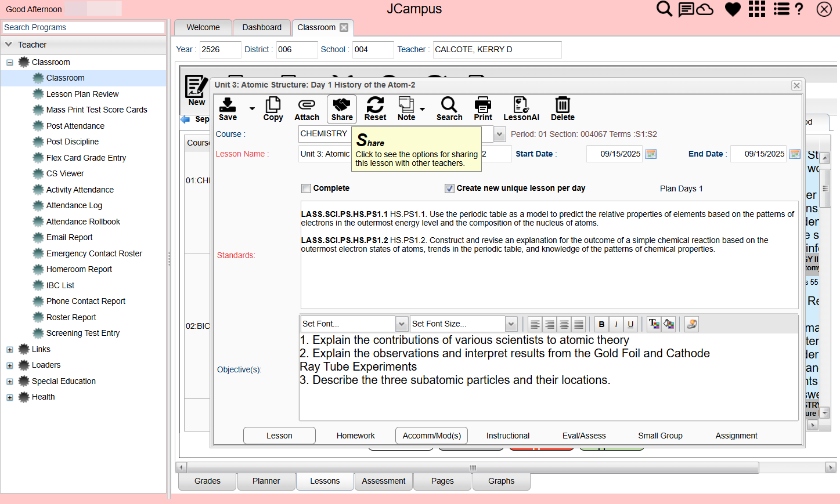Save the lesson with the Save icon

pos(228,108)
